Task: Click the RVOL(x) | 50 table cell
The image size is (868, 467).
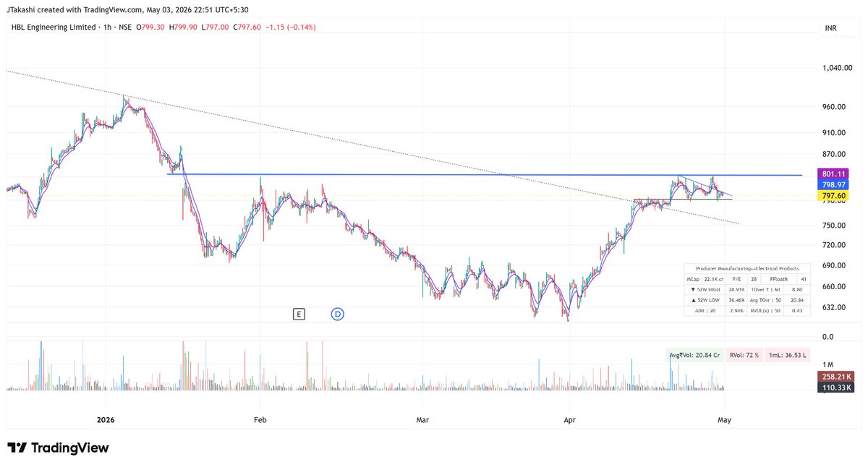Action: (765, 311)
